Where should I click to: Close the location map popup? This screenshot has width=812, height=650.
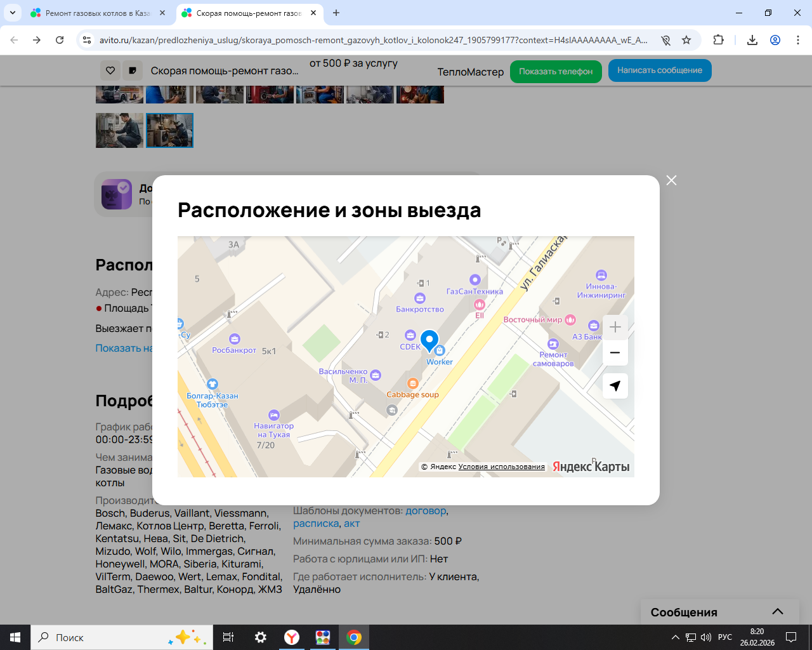point(671,180)
